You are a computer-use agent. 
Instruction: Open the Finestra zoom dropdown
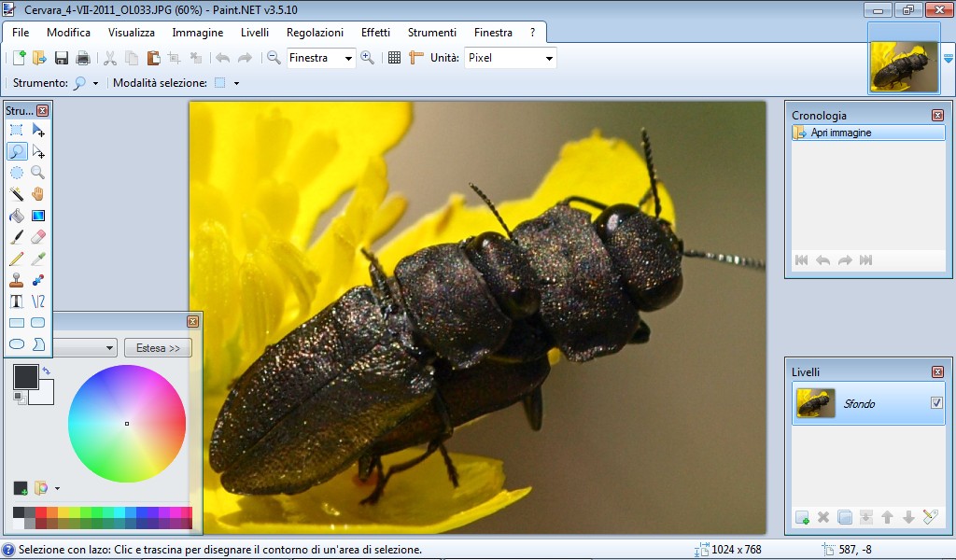[x=349, y=58]
